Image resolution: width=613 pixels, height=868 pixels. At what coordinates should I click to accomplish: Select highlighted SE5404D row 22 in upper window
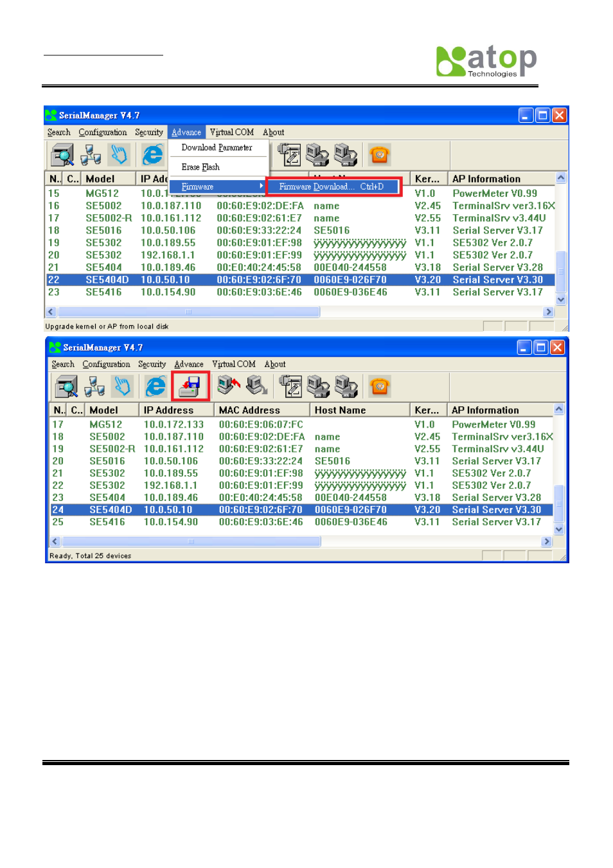tap(301, 280)
